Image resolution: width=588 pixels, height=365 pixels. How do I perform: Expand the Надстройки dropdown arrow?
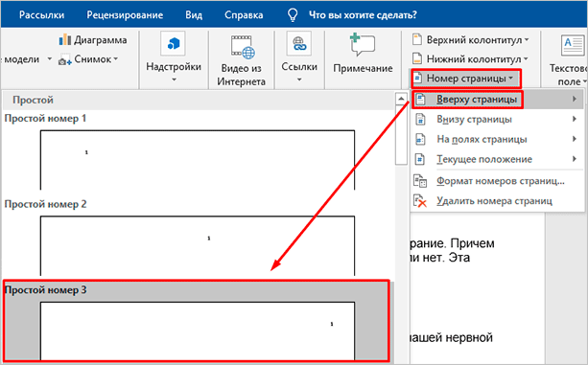tap(174, 80)
